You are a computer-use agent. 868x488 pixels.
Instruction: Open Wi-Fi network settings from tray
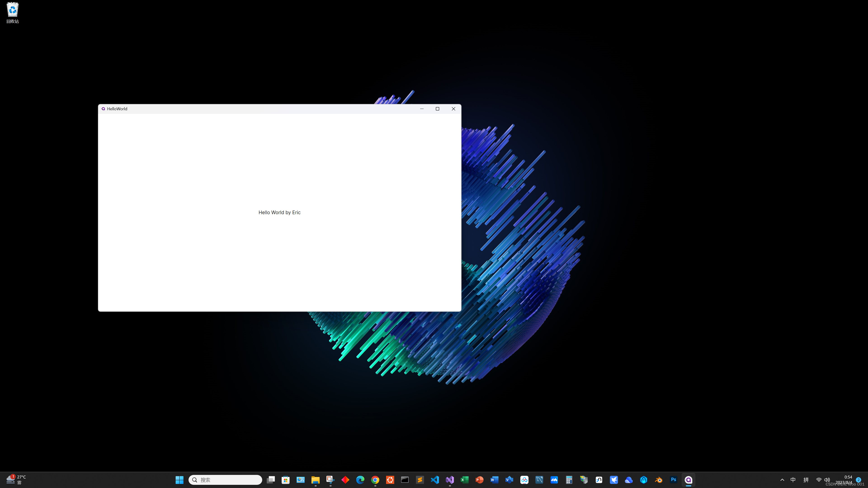[819, 480]
